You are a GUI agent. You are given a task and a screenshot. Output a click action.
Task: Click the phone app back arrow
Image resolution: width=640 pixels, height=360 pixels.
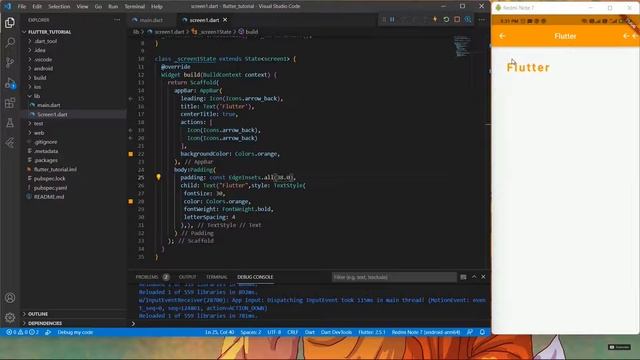502,36
